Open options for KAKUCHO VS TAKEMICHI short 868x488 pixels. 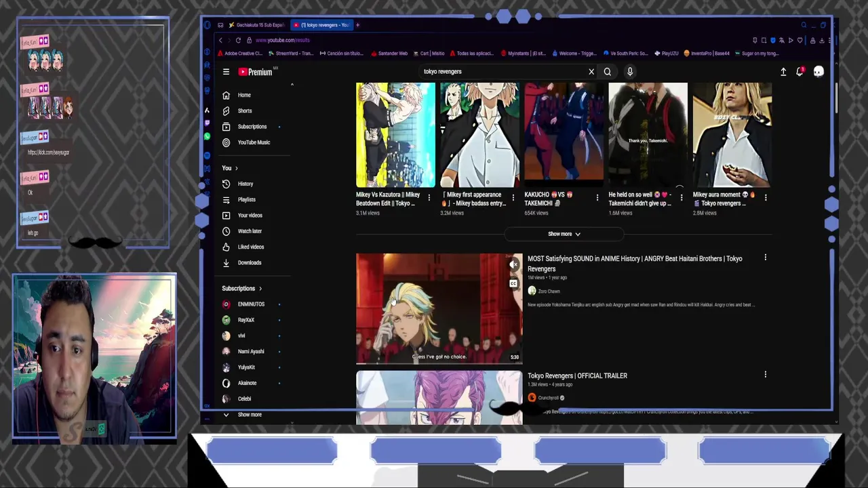tap(597, 197)
